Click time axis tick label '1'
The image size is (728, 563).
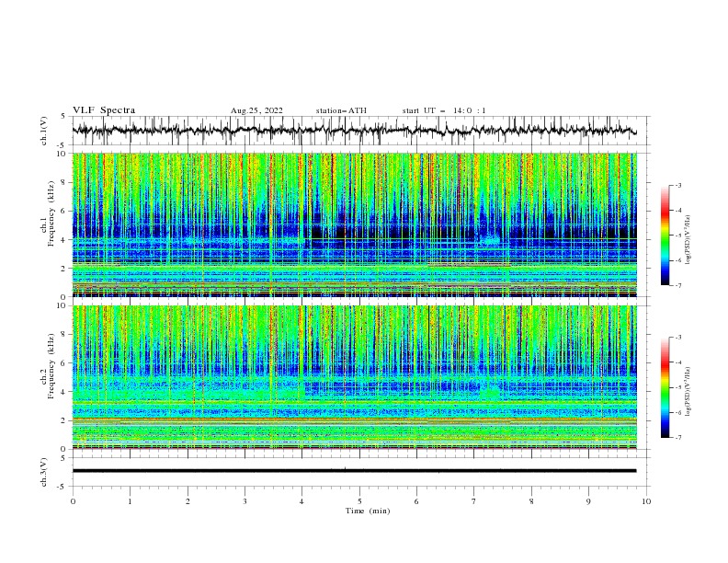[x=130, y=501]
